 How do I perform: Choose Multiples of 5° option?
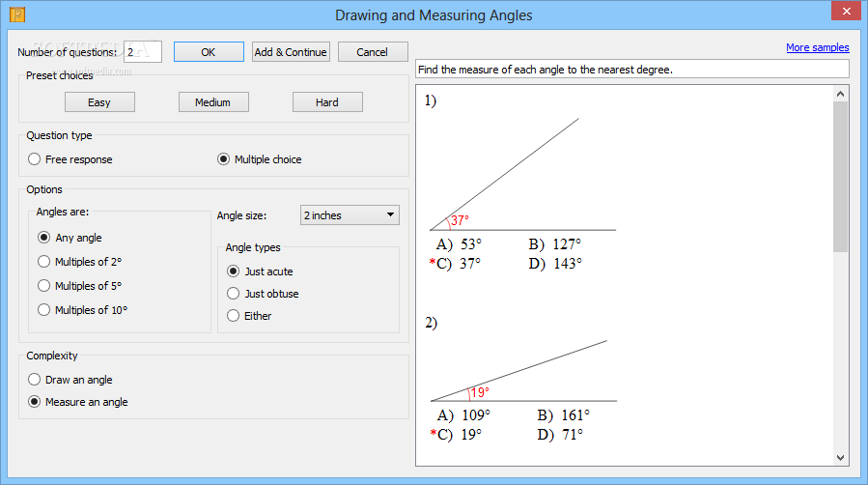click(80, 286)
